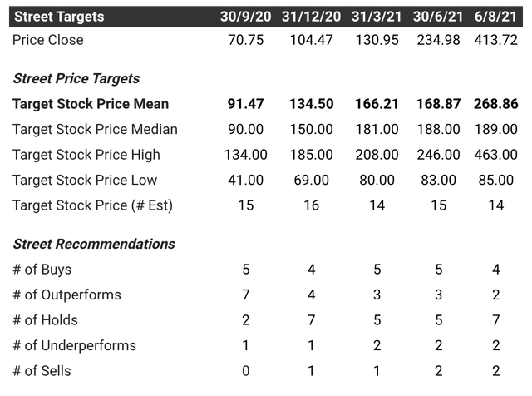
Task: Click the Price Close row label
Action: tap(48, 40)
